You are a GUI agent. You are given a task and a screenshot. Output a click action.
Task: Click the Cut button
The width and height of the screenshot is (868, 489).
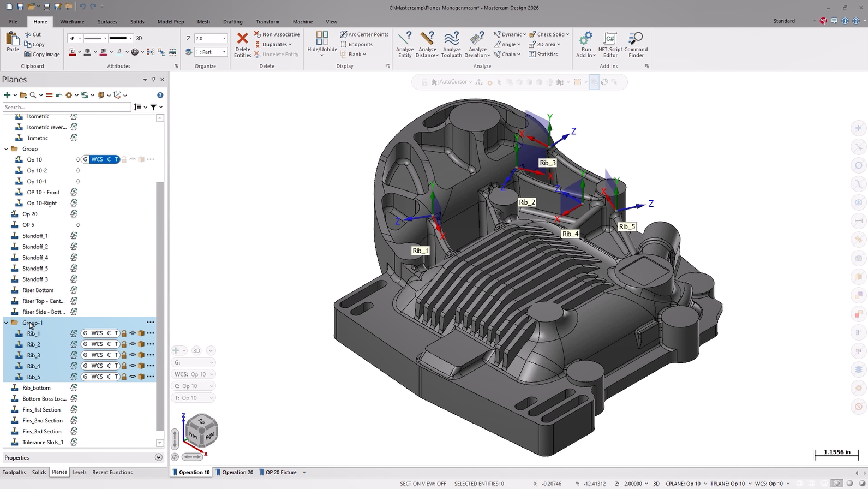(33, 34)
